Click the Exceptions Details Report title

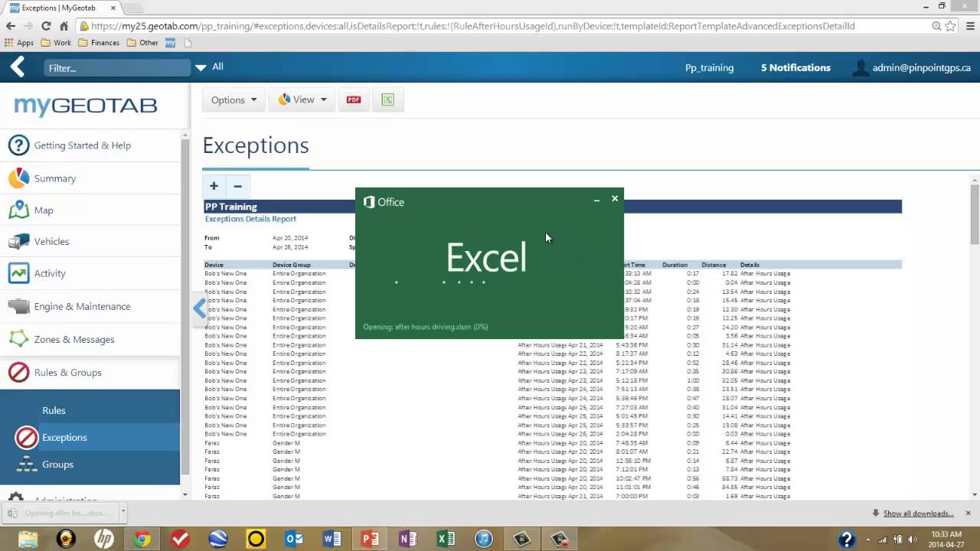[x=250, y=219]
